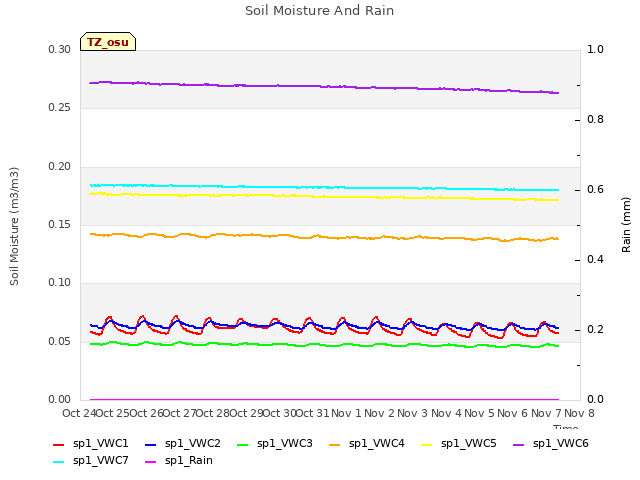This screenshot has height=480, width=640.
Task: Click the cyan sp1_VWC7 legend swatch
Action: [59, 462]
